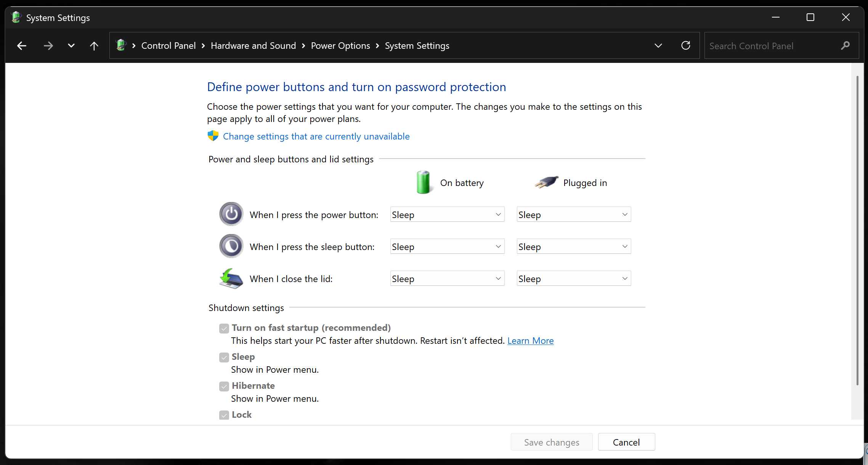This screenshot has width=868, height=465.
Task: Click the up-one-level arrow icon
Action: click(x=94, y=46)
